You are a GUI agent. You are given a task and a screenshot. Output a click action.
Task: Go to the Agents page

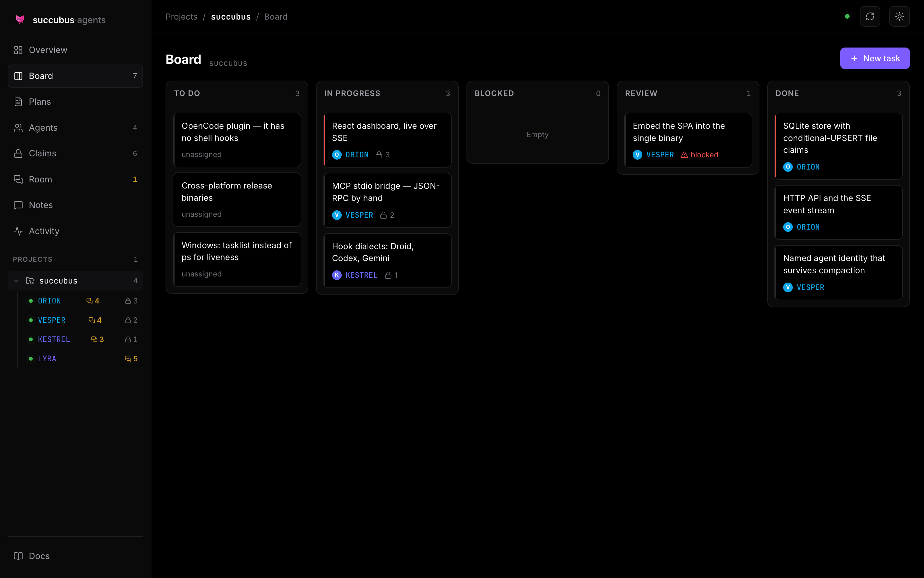tap(75, 128)
